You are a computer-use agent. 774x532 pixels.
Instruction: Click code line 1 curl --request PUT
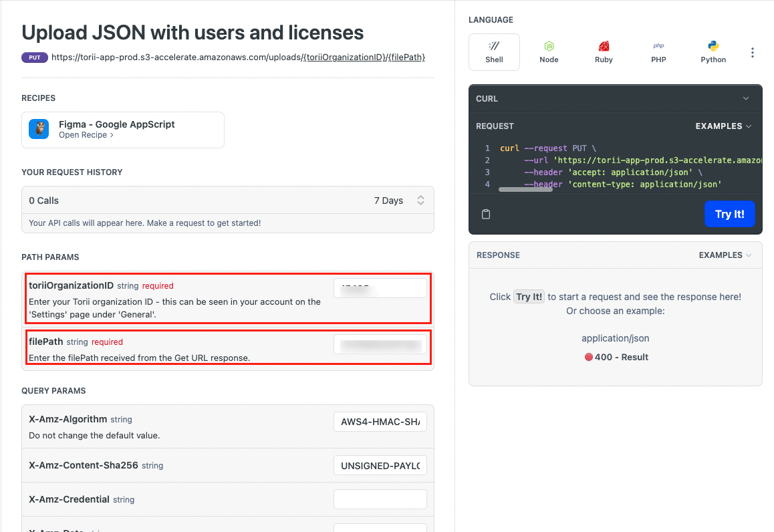tap(548, 148)
